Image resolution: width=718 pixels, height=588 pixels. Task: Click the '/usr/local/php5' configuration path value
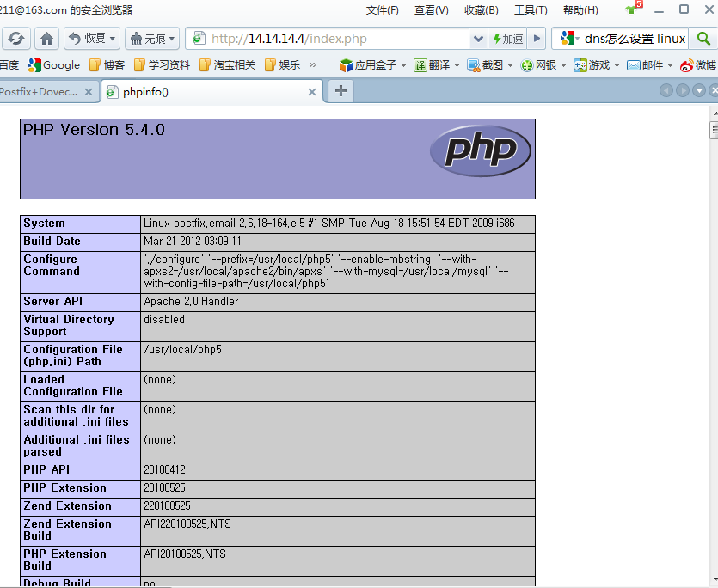click(182, 349)
